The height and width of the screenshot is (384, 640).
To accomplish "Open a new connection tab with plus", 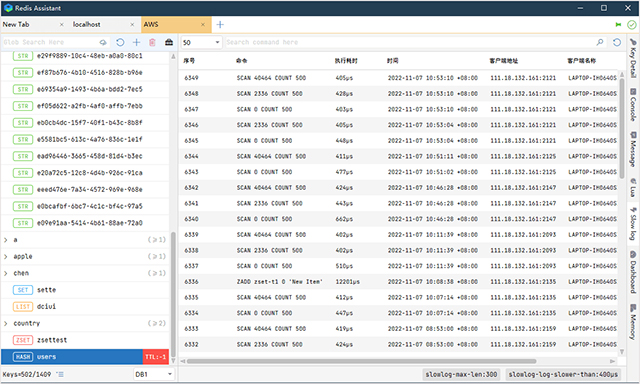I will pyautogui.click(x=220, y=24).
